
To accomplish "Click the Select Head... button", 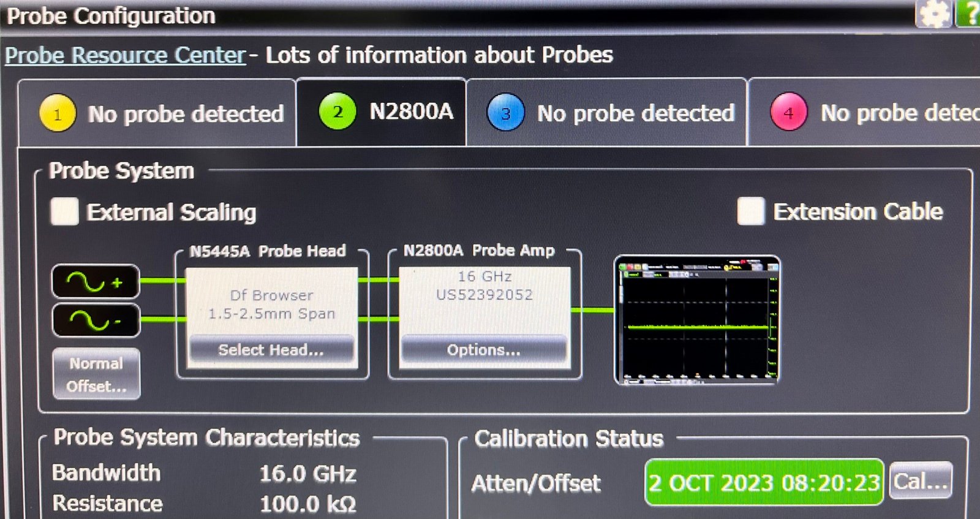I will pyautogui.click(x=271, y=350).
